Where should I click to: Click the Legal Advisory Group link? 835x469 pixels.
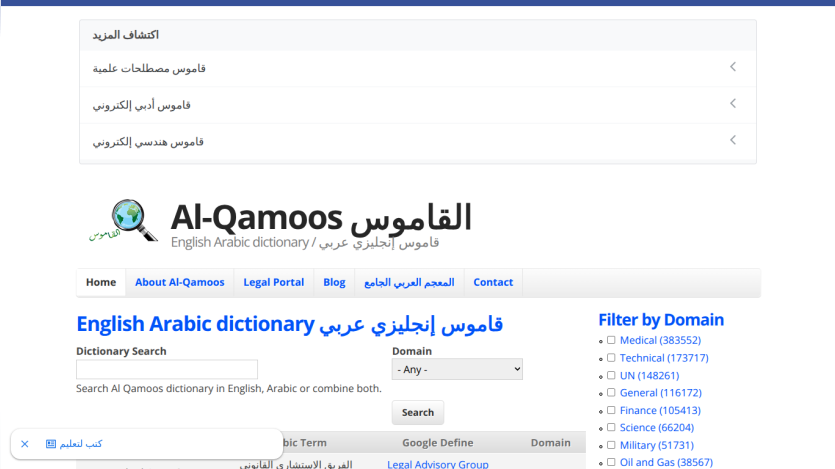438,464
